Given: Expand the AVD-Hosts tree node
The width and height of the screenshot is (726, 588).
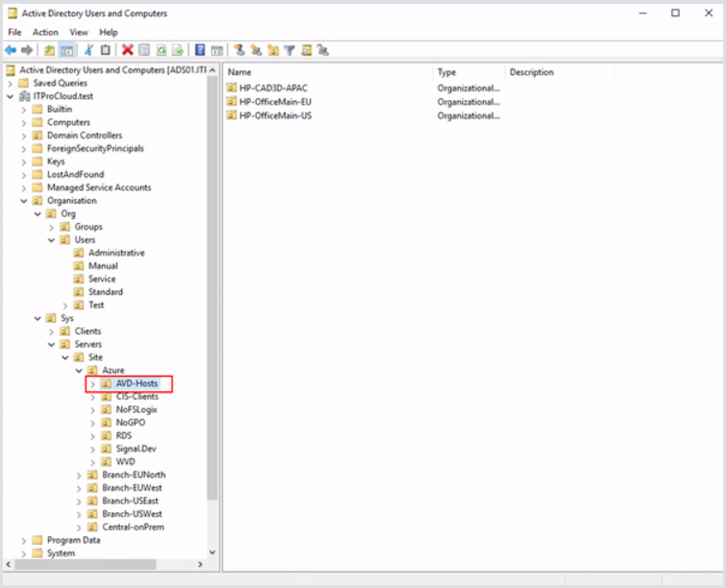Looking at the screenshot, I should point(93,383).
